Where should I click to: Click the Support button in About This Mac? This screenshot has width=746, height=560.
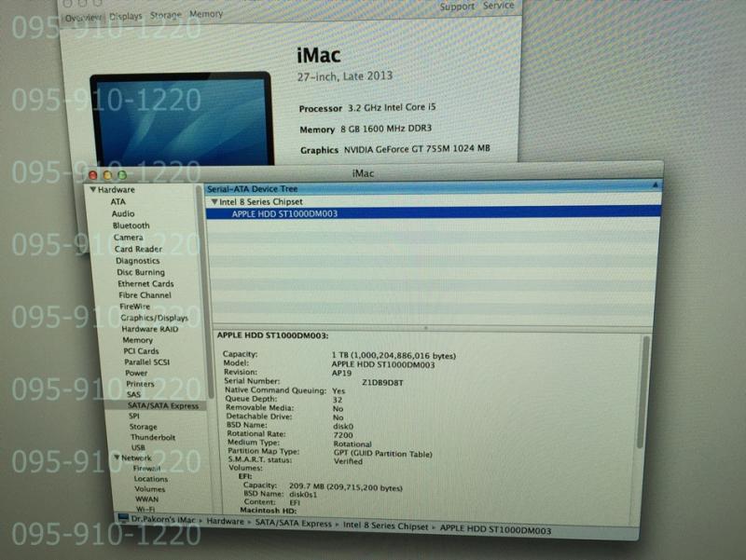pyautogui.click(x=457, y=7)
